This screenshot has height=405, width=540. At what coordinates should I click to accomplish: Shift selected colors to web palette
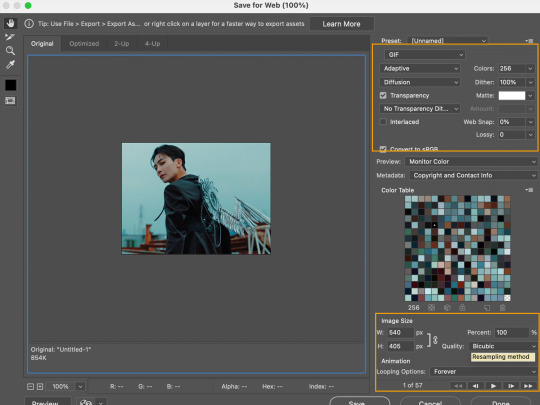click(447, 308)
